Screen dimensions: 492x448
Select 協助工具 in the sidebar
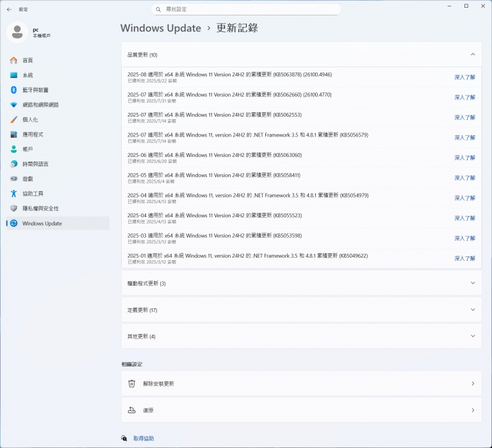(x=58, y=194)
